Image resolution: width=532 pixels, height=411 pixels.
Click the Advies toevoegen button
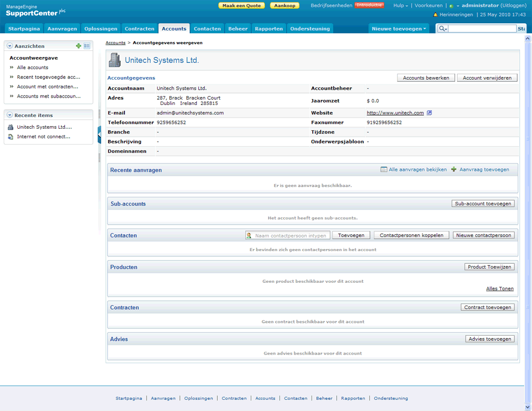coord(490,339)
